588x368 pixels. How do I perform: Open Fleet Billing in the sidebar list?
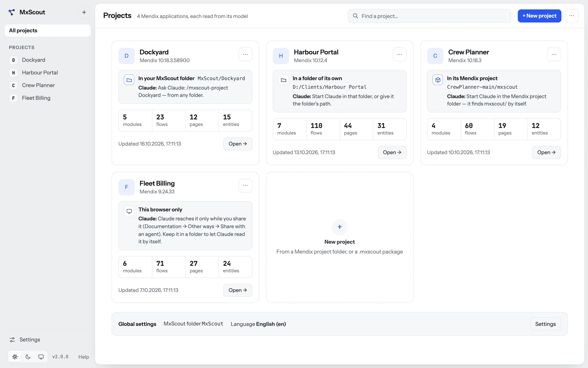point(48,98)
